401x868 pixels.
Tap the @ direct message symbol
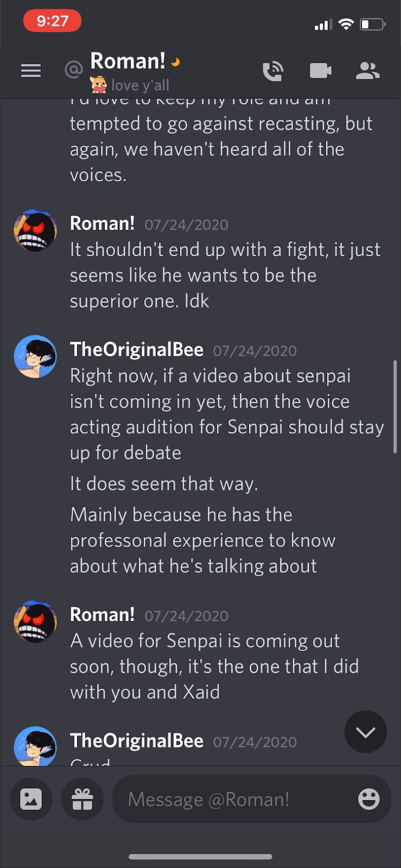coord(73,69)
